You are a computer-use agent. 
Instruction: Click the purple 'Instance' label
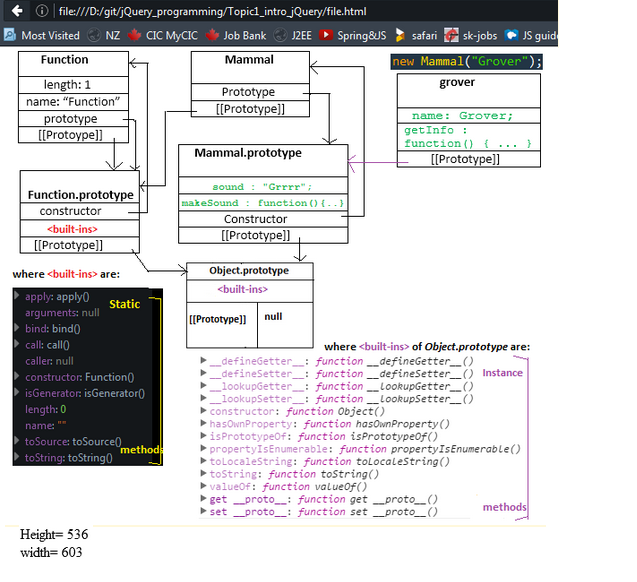[x=503, y=373]
